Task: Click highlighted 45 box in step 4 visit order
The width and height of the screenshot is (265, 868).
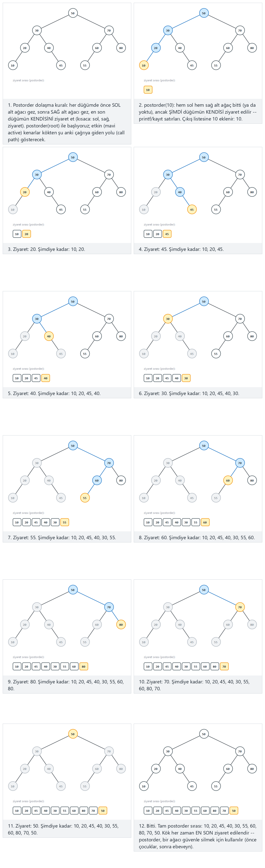Action: click(167, 234)
